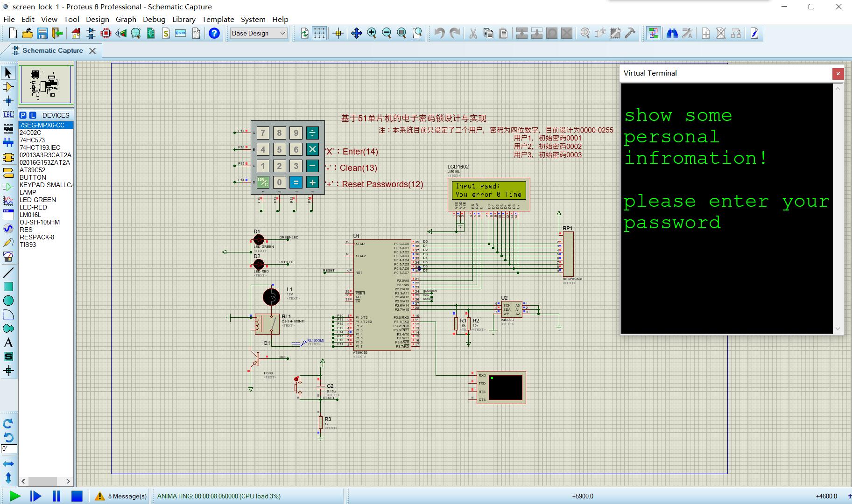This screenshot has height=504, width=852.
Task: Click the Home Page icon
Action: pos(76,33)
